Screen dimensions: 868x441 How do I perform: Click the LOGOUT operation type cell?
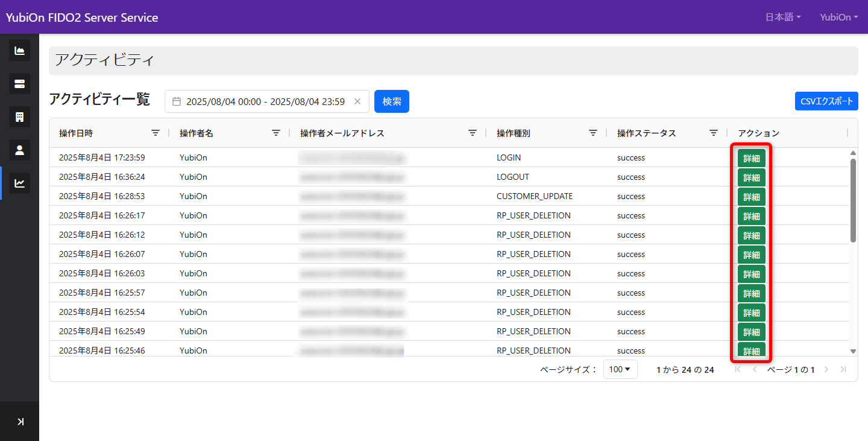click(x=513, y=177)
